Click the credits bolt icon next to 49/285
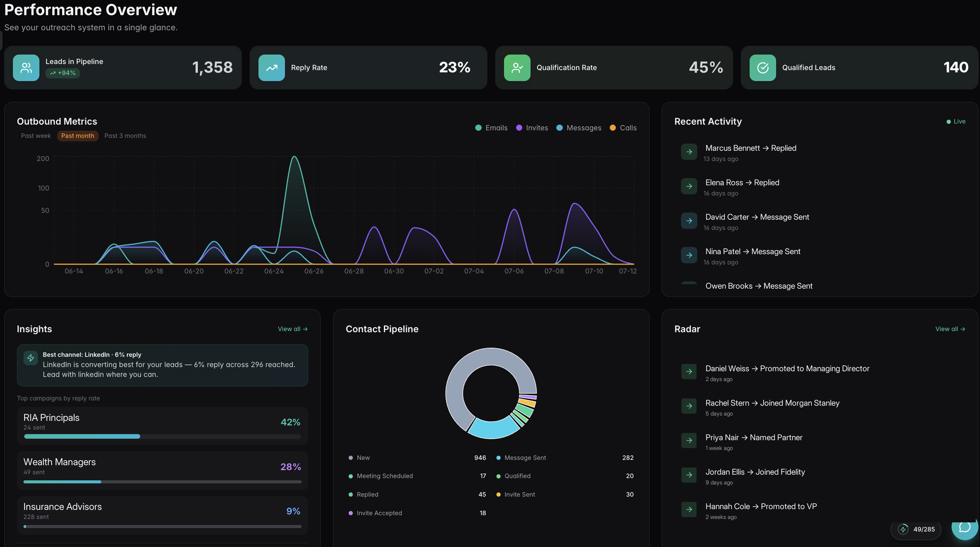Image resolution: width=980 pixels, height=547 pixels. tap(903, 529)
